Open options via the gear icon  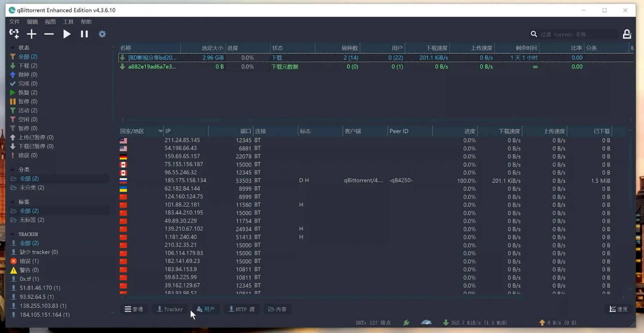click(102, 34)
